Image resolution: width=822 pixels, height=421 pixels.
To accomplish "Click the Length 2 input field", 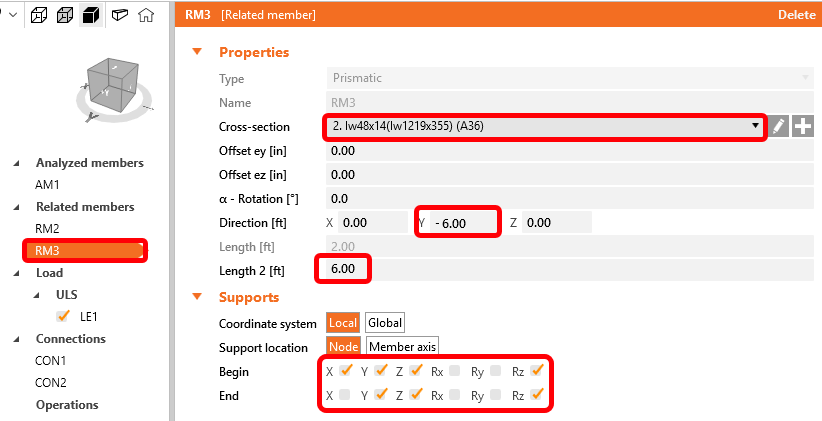I will click(x=570, y=269).
